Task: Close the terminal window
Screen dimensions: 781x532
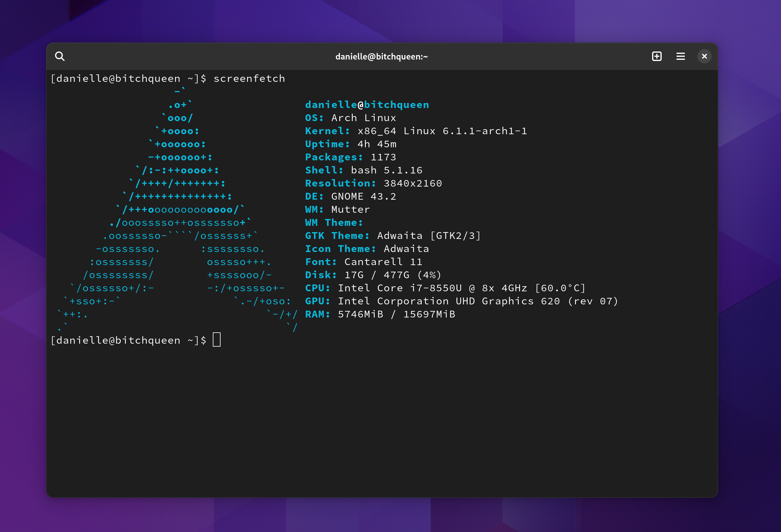Action: pos(705,56)
